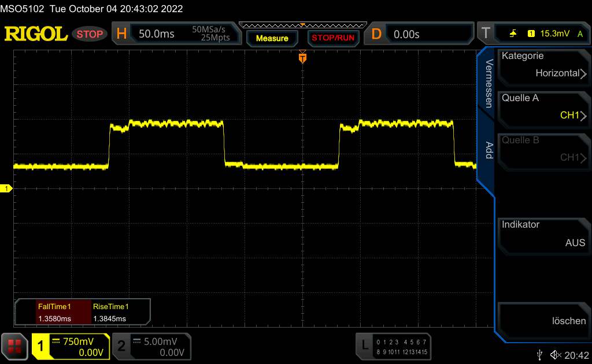Open the red grid function menu icon
Viewport: 592px width, 364px height.
pos(14,346)
